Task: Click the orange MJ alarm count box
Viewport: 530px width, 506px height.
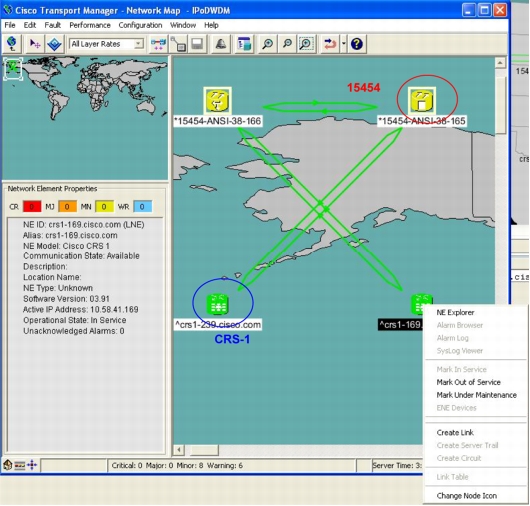Action: point(68,207)
